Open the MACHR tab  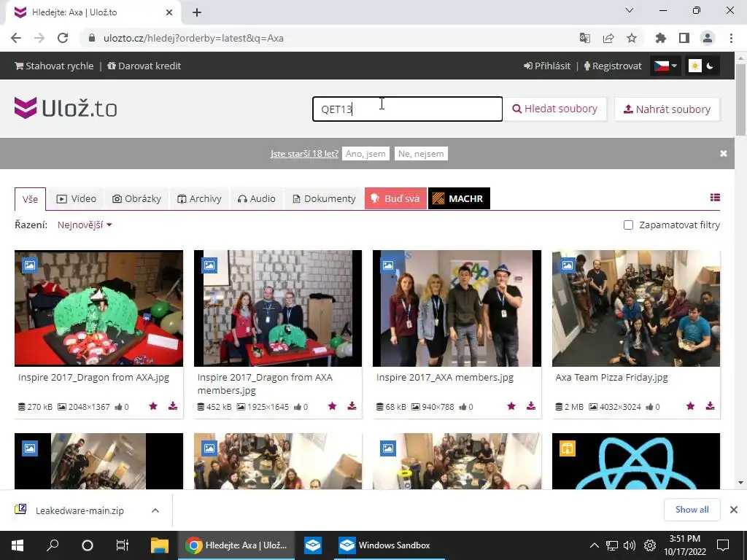coord(460,198)
